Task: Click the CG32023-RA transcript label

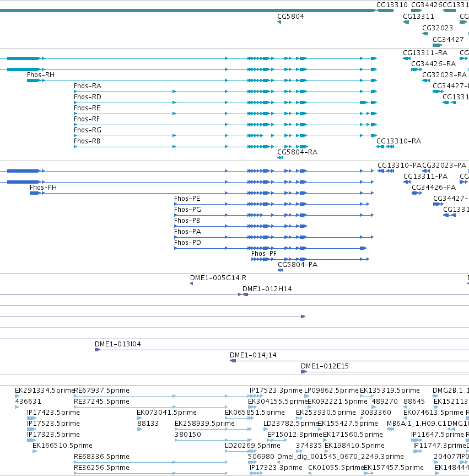Action: (x=444, y=75)
